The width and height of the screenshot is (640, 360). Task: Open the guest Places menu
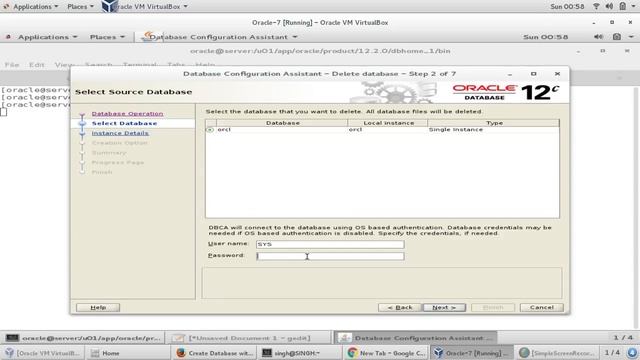[x=107, y=37]
